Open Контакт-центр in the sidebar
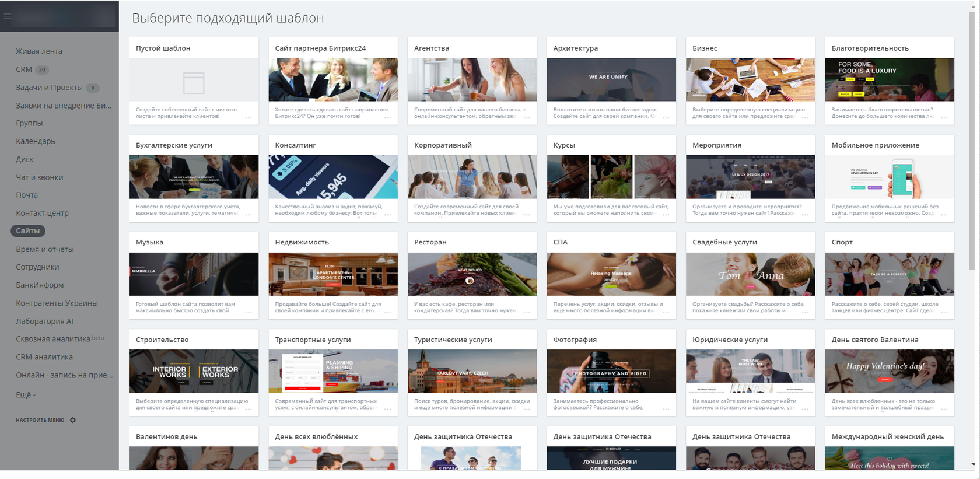 pyautogui.click(x=42, y=213)
